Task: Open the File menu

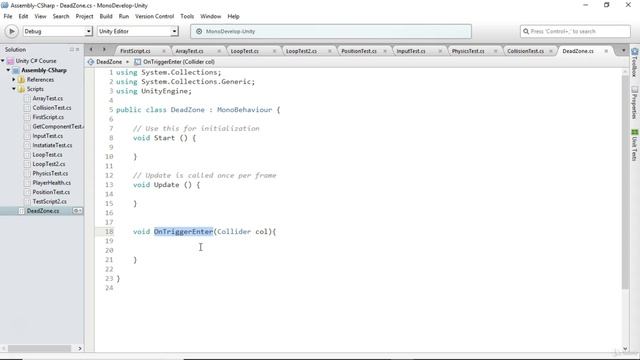Action: [x=8, y=16]
